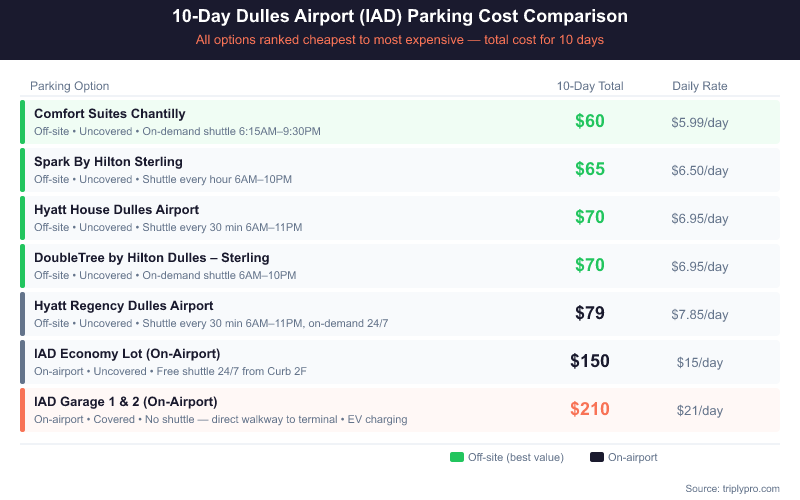This screenshot has width=800, height=500.
Task: Click the Parking Option column header
Action: [70, 86]
